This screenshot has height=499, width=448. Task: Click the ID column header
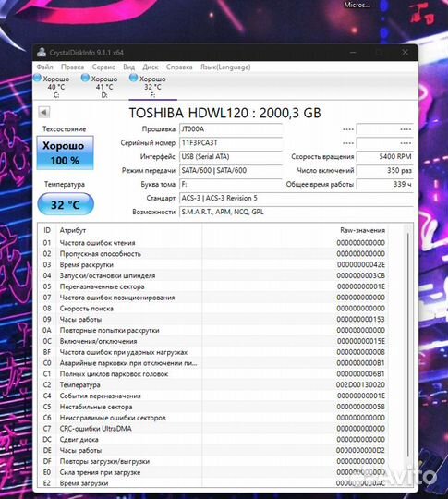tap(47, 230)
